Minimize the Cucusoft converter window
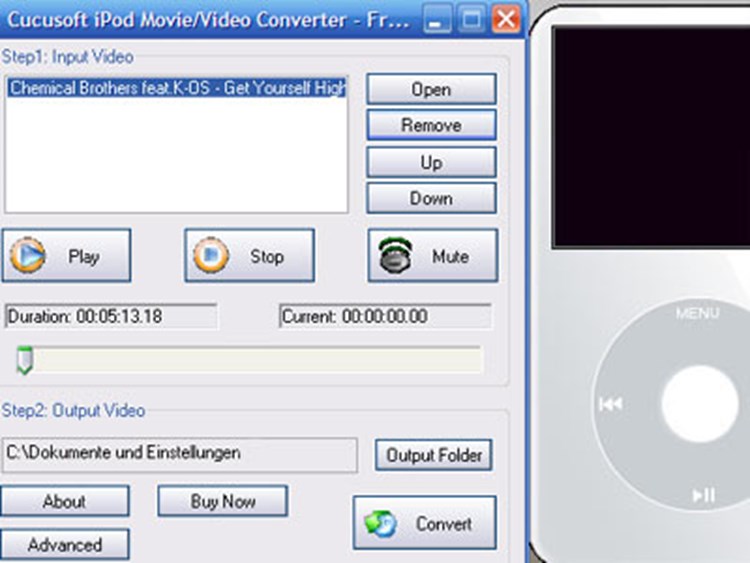 point(436,20)
